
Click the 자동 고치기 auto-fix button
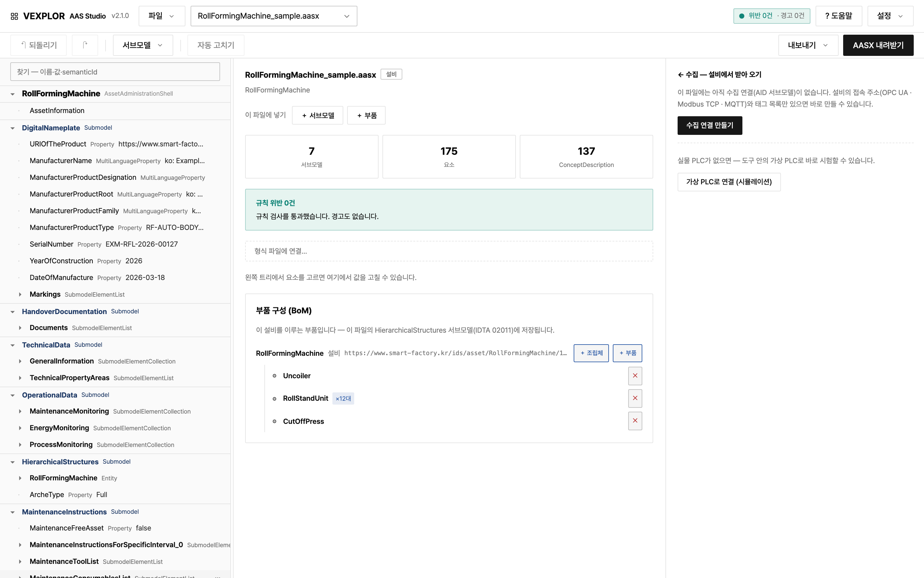(216, 45)
